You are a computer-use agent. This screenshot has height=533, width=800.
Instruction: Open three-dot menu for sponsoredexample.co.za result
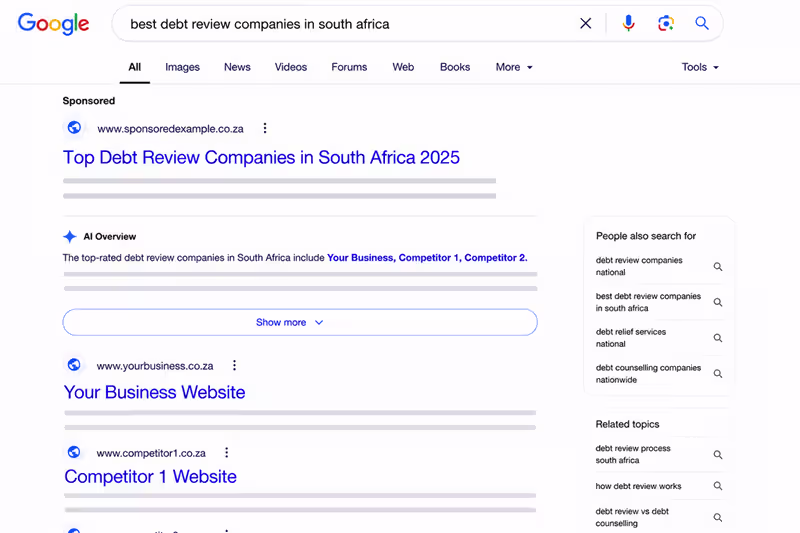click(265, 128)
